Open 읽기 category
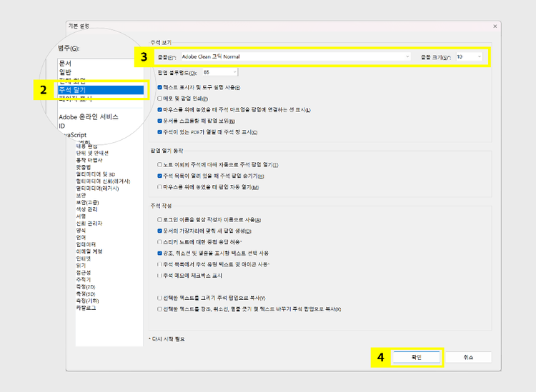 pyautogui.click(x=81, y=266)
